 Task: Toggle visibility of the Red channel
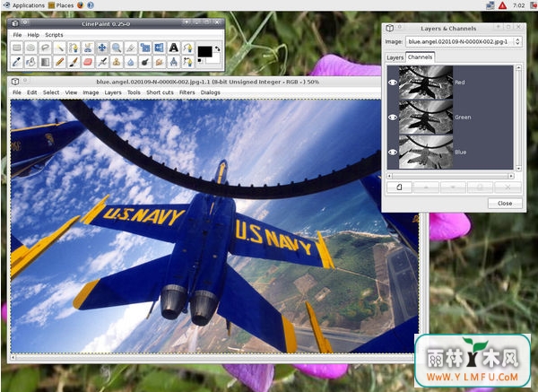393,83
